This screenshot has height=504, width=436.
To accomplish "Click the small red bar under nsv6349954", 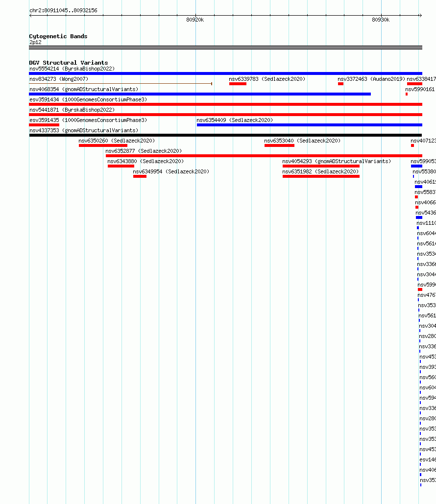I will (x=140, y=176).
